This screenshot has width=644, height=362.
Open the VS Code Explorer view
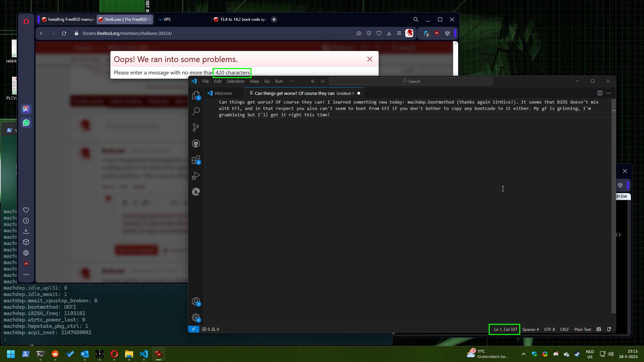196,96
